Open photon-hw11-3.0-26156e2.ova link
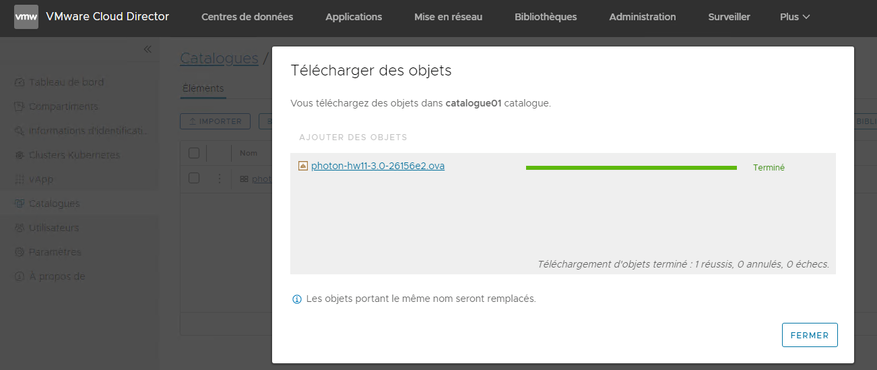Screen dimensions: 877x370 [x=378, y=165]
